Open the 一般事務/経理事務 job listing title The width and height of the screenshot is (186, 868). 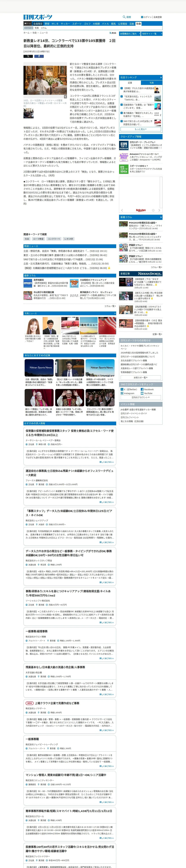(37, 631)
